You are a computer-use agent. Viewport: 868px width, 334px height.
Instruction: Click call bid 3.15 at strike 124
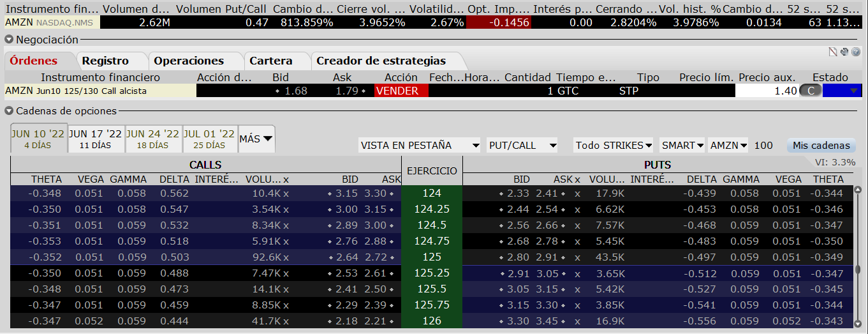coord(347,193)
